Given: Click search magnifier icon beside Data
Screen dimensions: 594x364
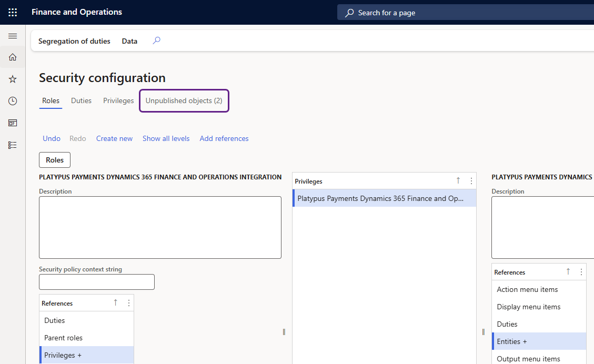Looking at the screenshot, I should pos(156,41).
